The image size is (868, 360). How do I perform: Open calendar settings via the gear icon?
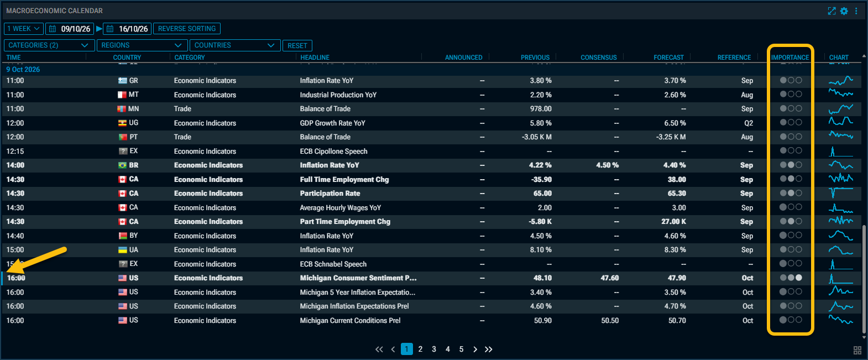pos(844,11)
